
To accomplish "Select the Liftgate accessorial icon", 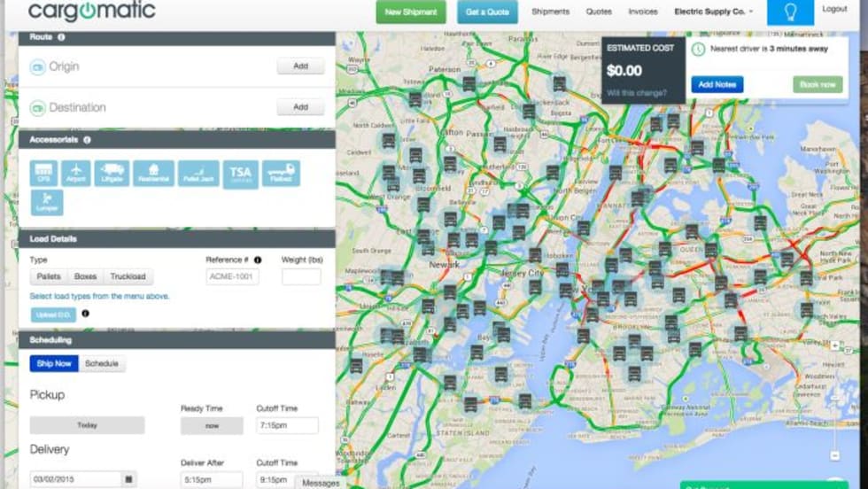I will pos(112,173).
